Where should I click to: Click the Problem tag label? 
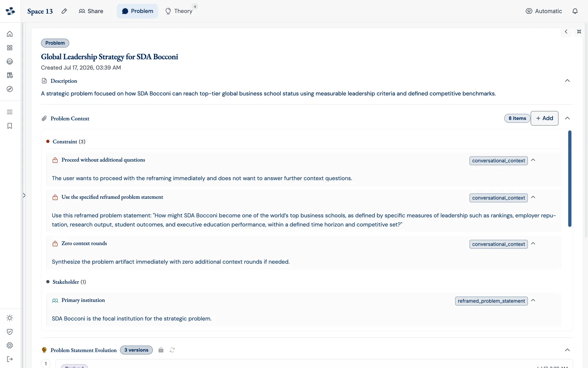[55, 43]
